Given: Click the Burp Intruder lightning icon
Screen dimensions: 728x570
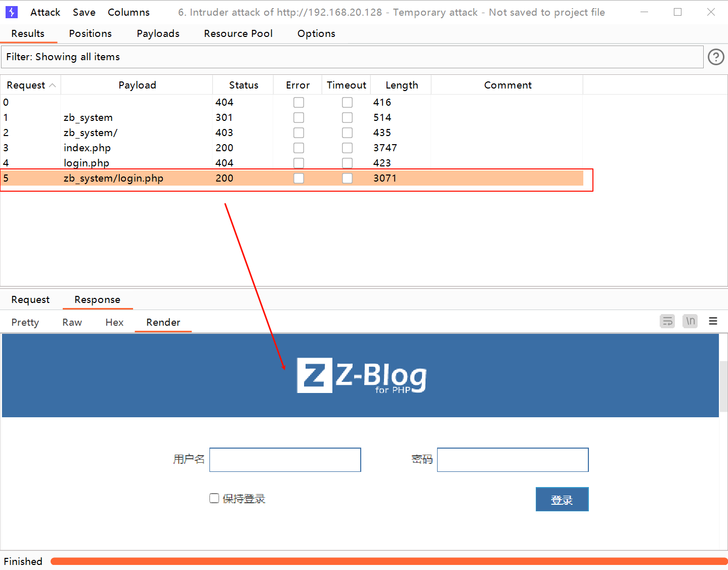Looking at the screenshot, I should pos(11,12).
